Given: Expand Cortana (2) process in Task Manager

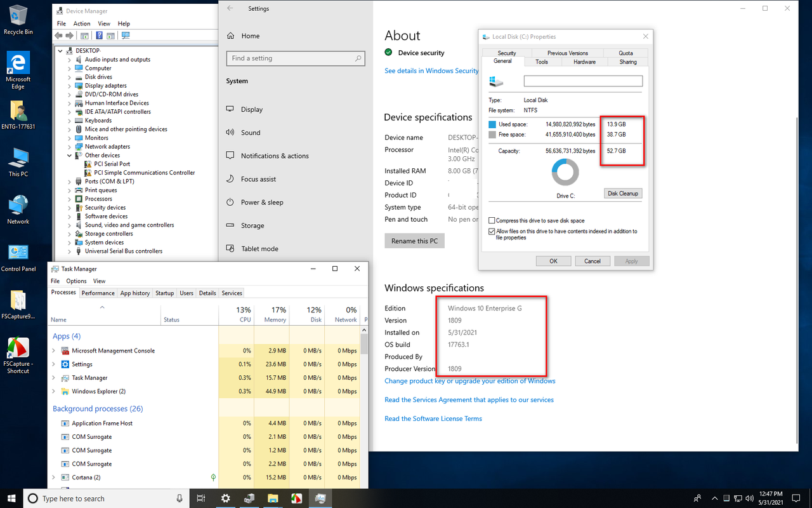Looking at the screenshot, I should (x=54, y=478).
